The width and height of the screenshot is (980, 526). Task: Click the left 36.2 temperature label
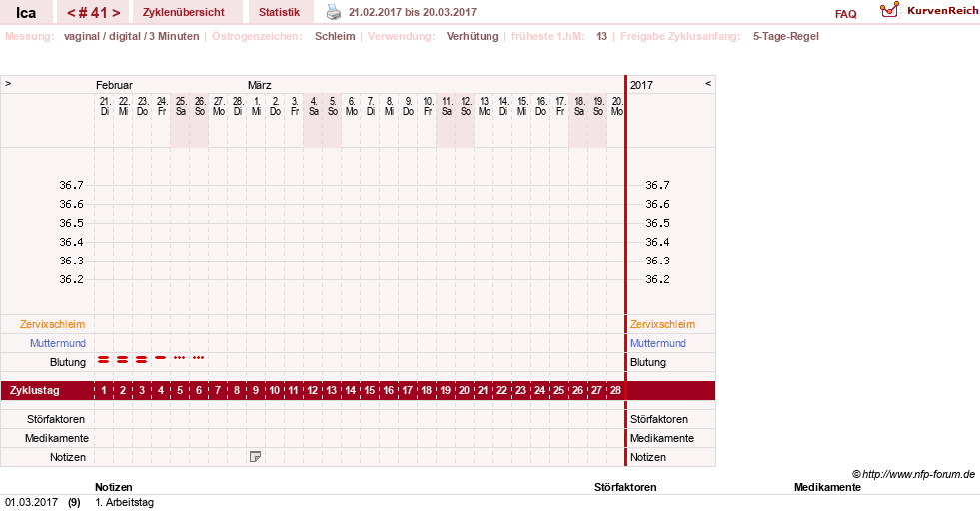click(x=71, y=279)
